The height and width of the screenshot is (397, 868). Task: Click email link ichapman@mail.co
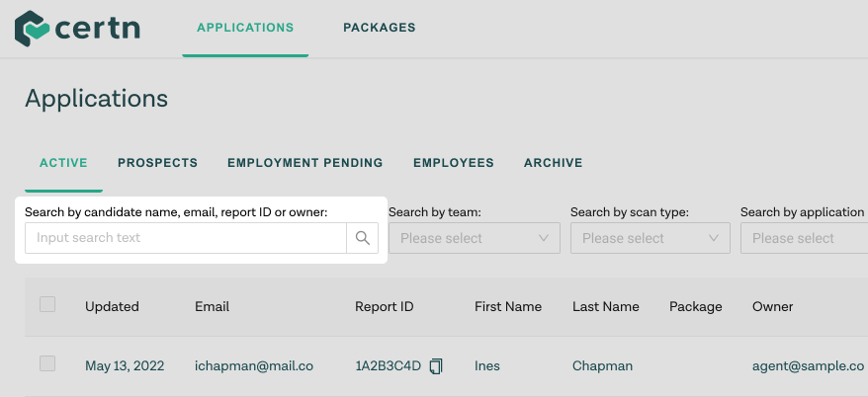(253, 365)
